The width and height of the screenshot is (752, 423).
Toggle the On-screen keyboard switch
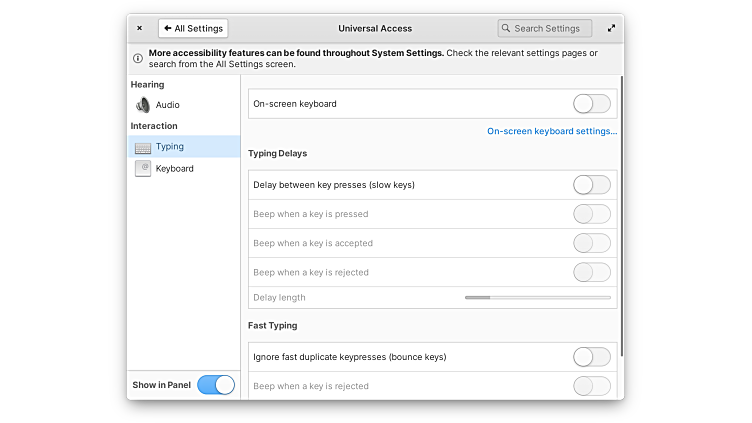tap(591, 104)
